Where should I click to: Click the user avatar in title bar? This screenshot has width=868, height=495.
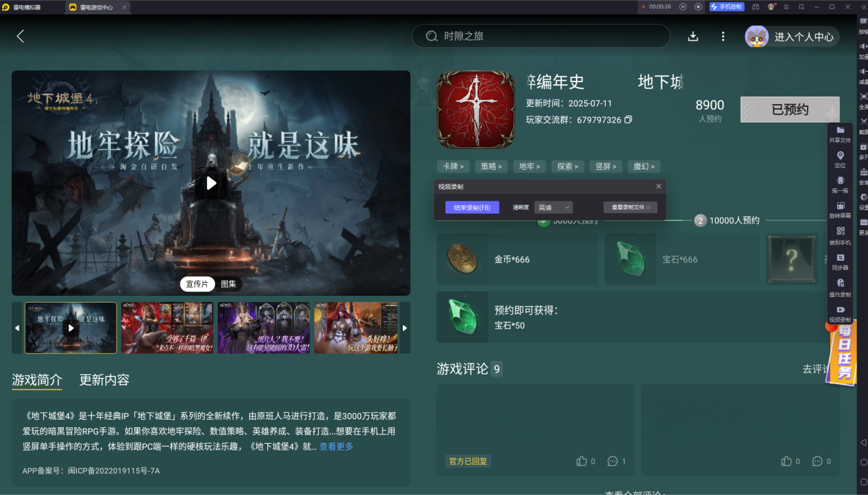pyautogui.click(x=771, y=7)
